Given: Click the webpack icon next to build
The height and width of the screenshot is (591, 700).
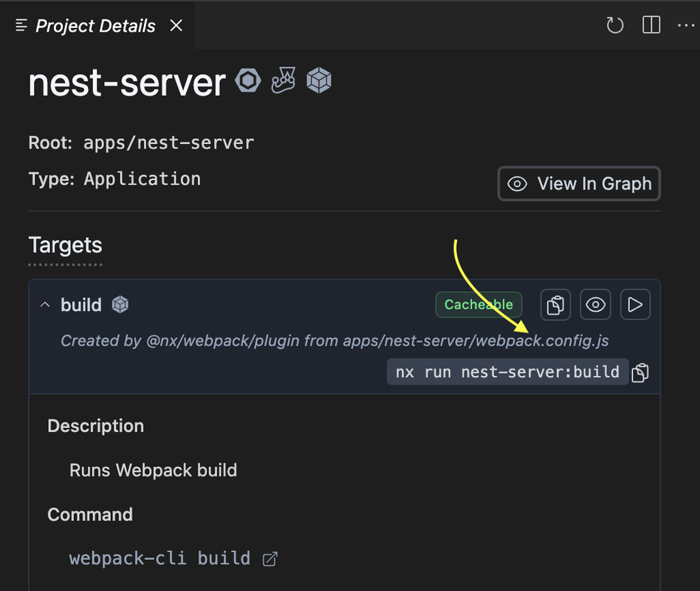Looking at the screenshot, I should pos(120,304).
